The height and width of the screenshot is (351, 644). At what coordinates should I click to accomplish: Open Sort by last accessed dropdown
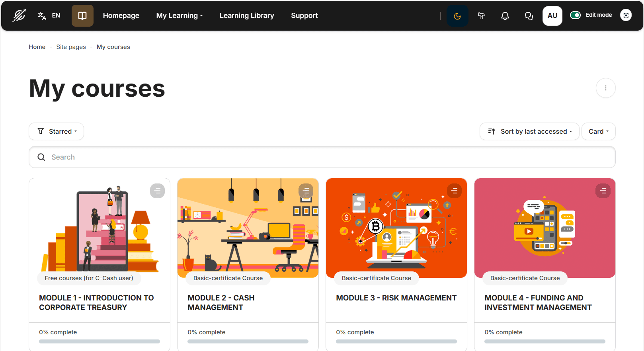point(529,131)
